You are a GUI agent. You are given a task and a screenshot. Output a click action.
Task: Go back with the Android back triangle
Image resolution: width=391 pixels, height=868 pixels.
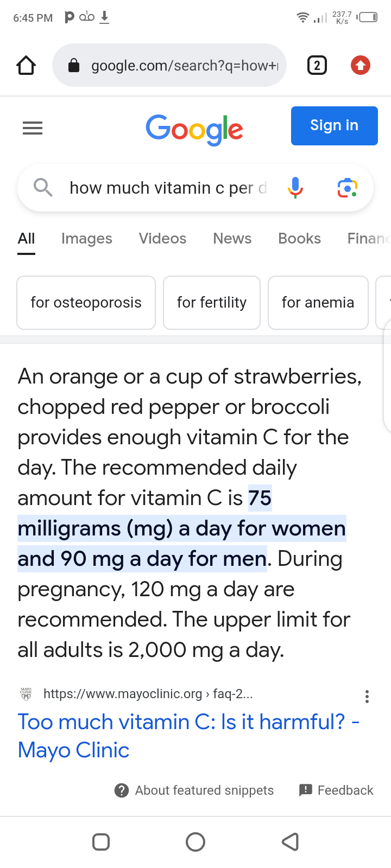click(291, 842)
